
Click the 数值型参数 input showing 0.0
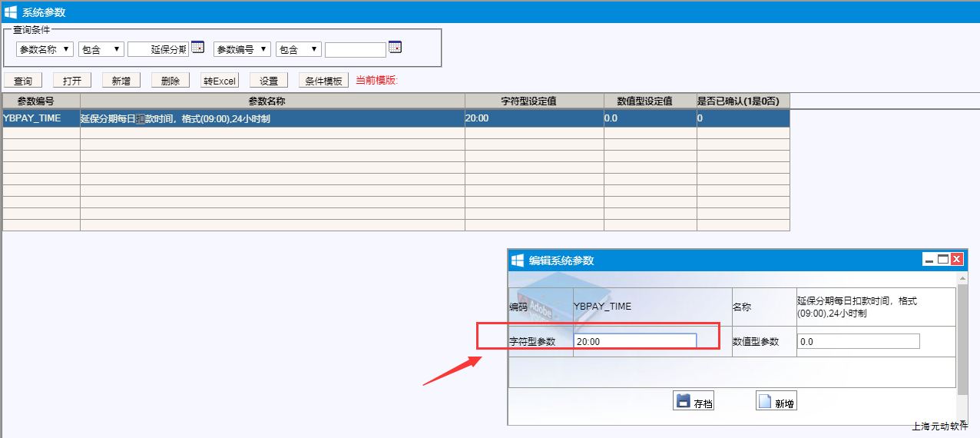click(x=857, y=341)
